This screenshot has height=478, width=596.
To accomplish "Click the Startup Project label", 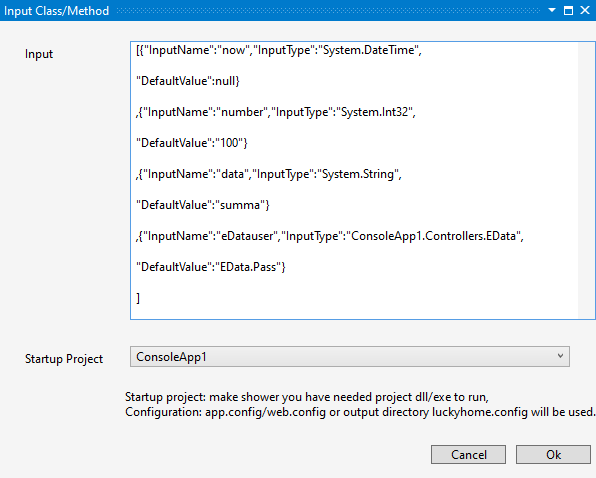I will 64,359.
